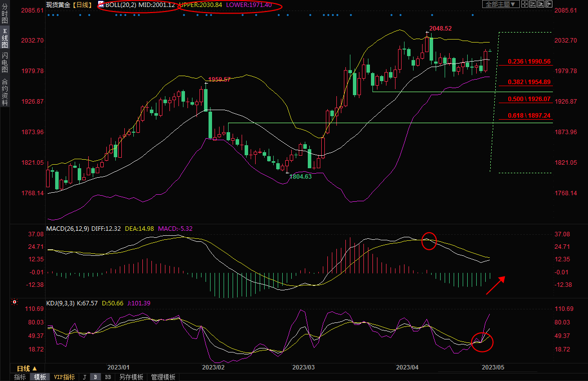Switch to the 分时图 side tab
588x381 pixels.
(x=5, y=14)
